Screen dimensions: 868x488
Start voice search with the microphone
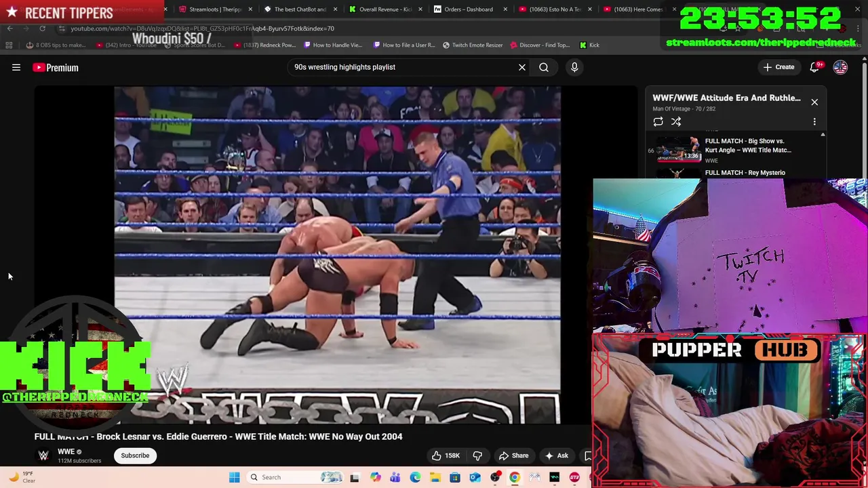pyautogui.click(x=574, y=67)
